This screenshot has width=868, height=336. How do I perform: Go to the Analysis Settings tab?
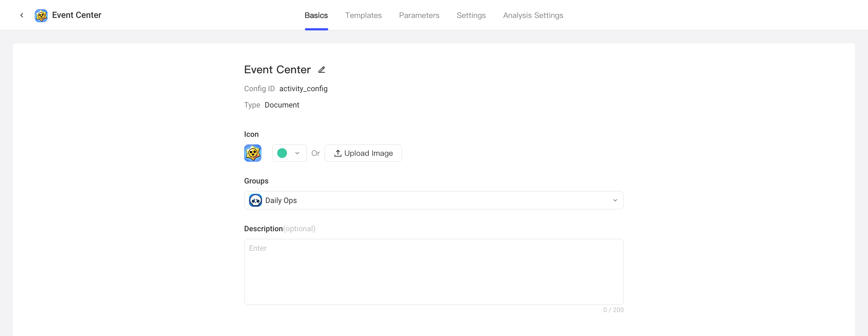click(x=533, y=15)
